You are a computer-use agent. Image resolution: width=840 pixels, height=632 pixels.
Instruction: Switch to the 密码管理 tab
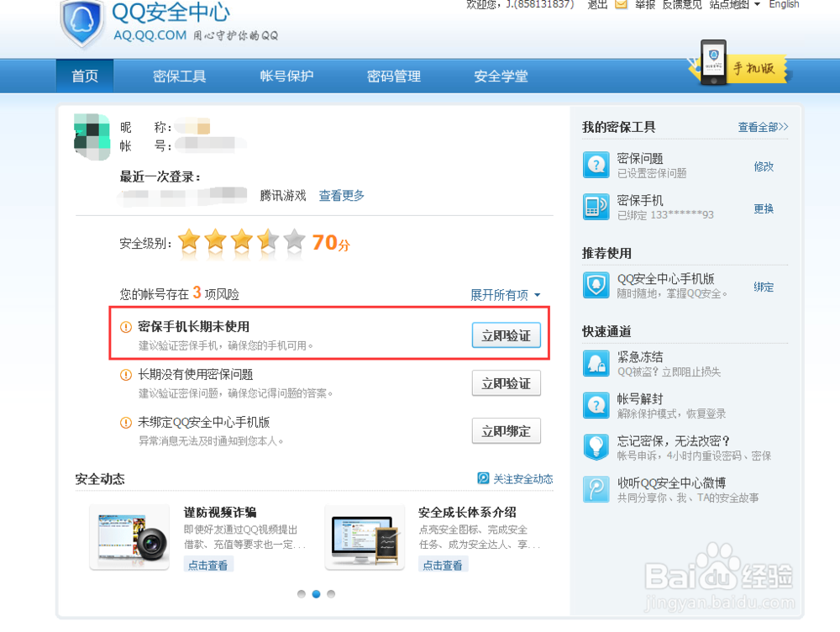click(393, 76)
